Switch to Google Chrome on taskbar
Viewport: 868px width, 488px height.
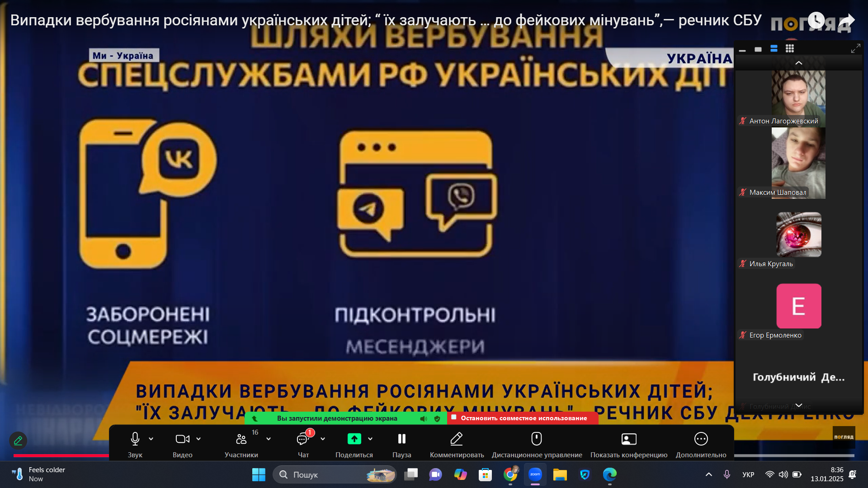[x=510, y=474]
